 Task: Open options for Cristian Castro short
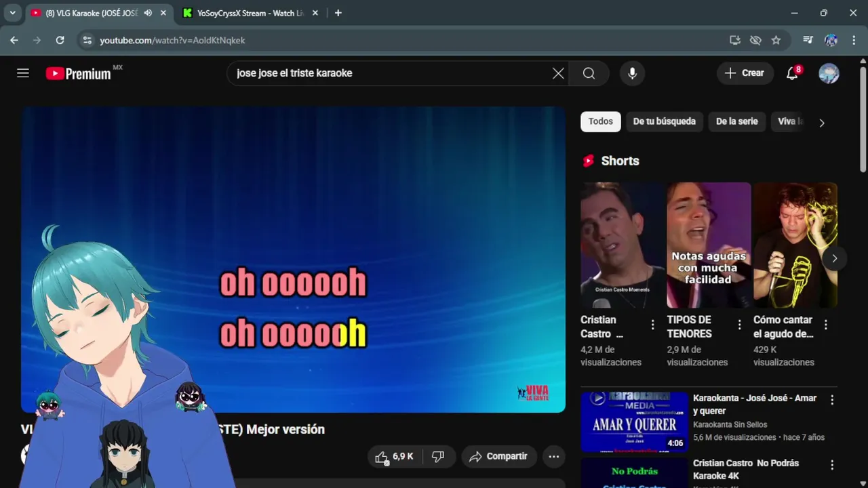[x=653, y=325]
